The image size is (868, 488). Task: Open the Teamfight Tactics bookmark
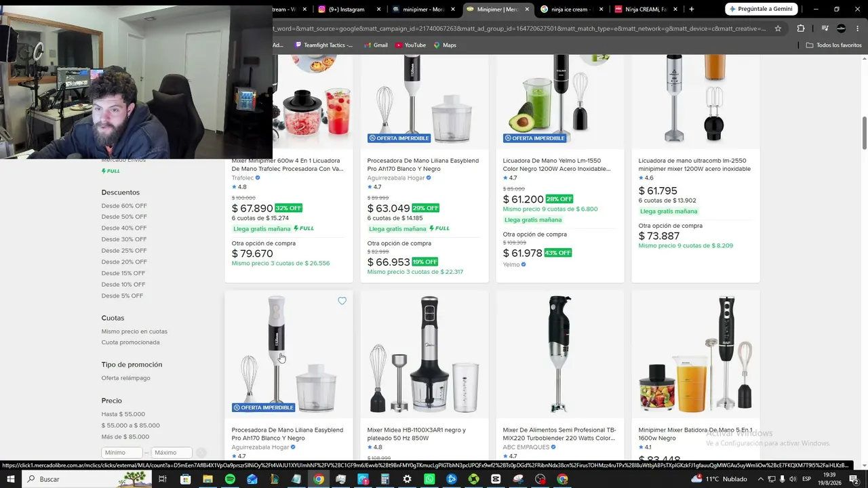coord(323,45)
